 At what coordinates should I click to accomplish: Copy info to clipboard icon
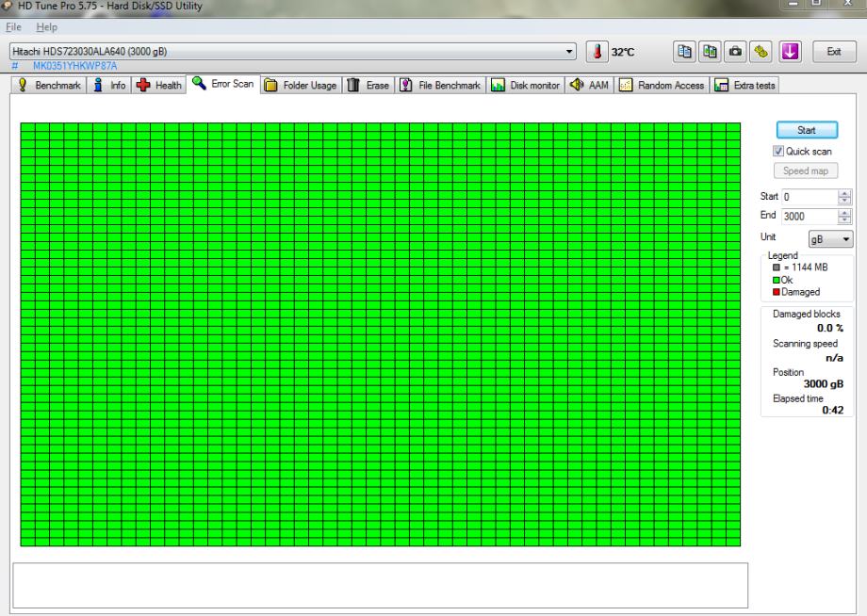684,52
